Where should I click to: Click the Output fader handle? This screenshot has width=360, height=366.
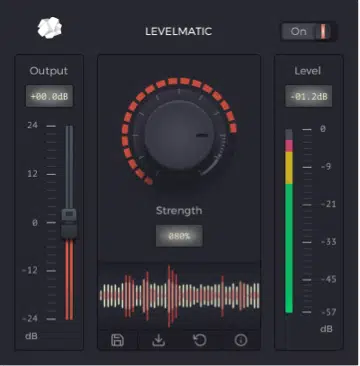(x=69, y=223)
